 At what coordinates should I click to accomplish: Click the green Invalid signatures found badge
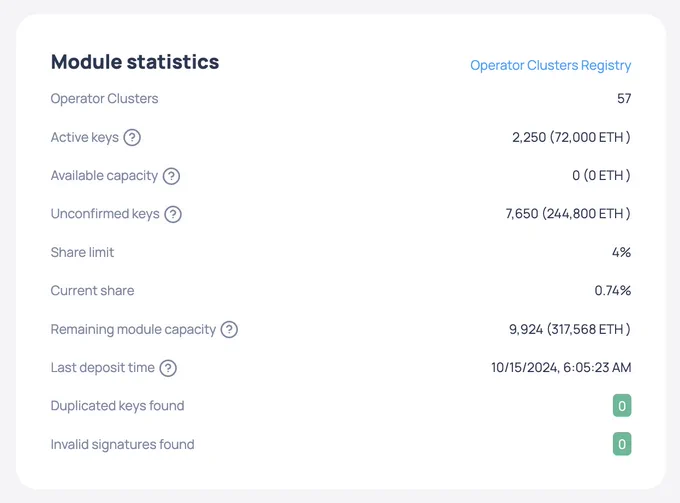click(622, 444)
